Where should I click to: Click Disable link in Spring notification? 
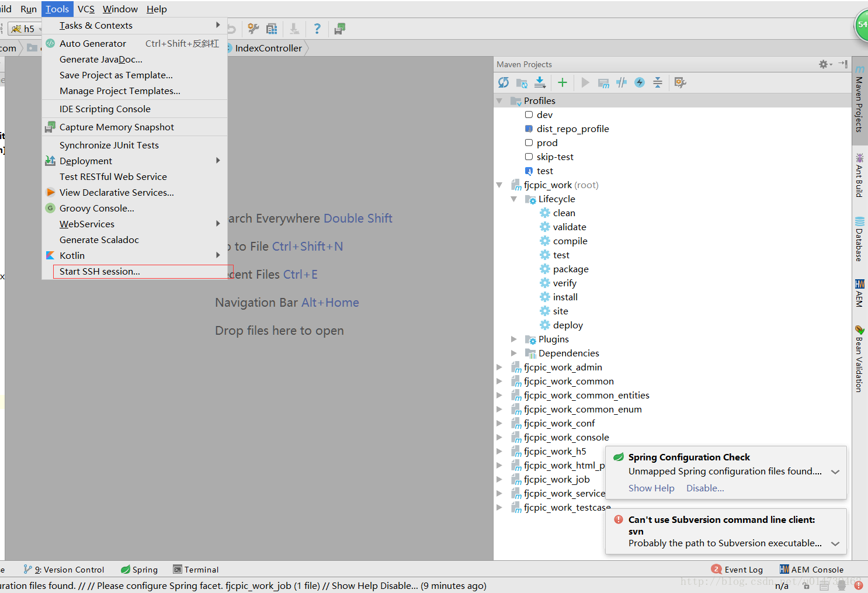(x=705, y=488)
